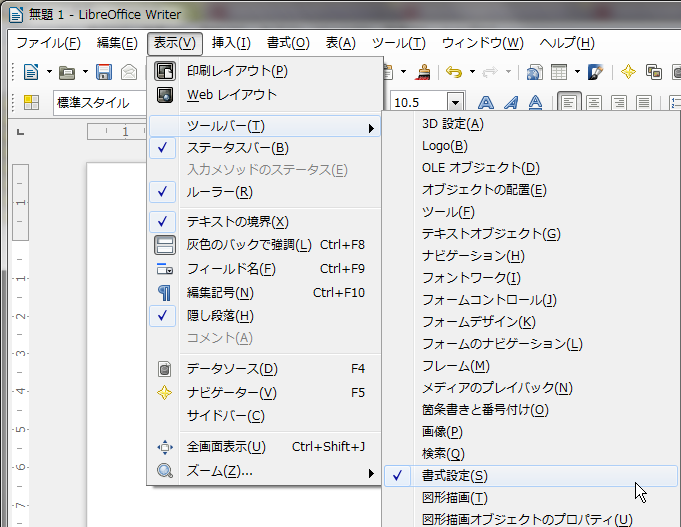This screenshot has height=527, width=681.
Task: Open dropdown arrow next to New icon
Action: pos(49,72)
